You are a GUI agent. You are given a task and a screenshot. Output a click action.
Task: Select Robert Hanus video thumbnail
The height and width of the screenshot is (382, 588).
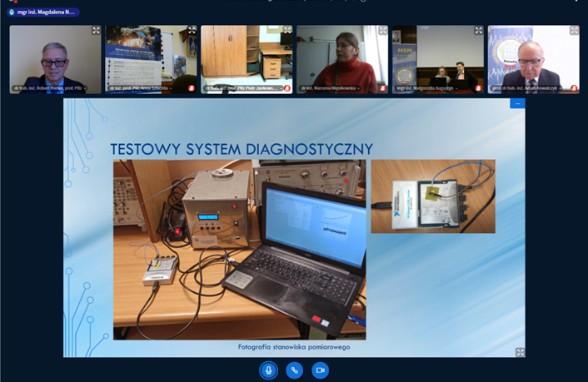[x=55, y=58]
